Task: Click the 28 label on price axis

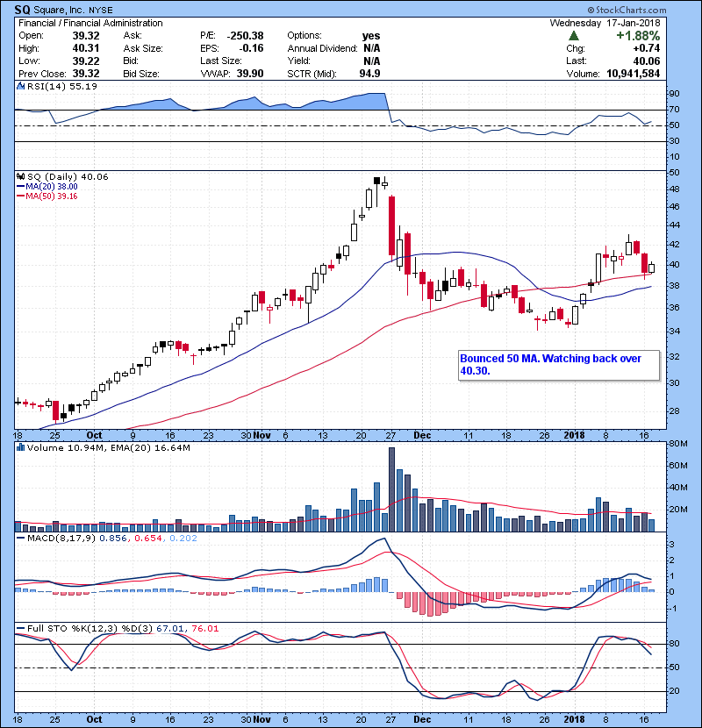Action: click(674, 411)
